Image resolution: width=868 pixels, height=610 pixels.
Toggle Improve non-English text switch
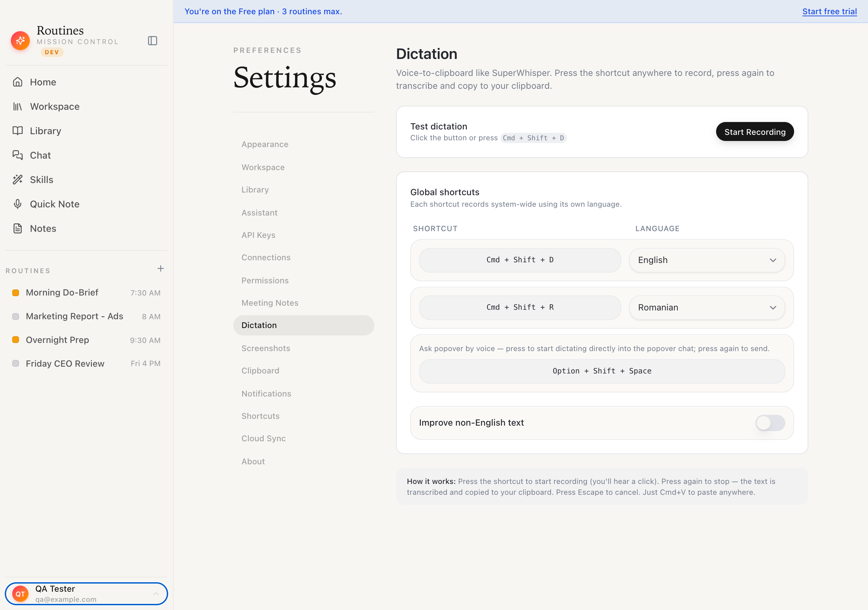click(770, 423)
